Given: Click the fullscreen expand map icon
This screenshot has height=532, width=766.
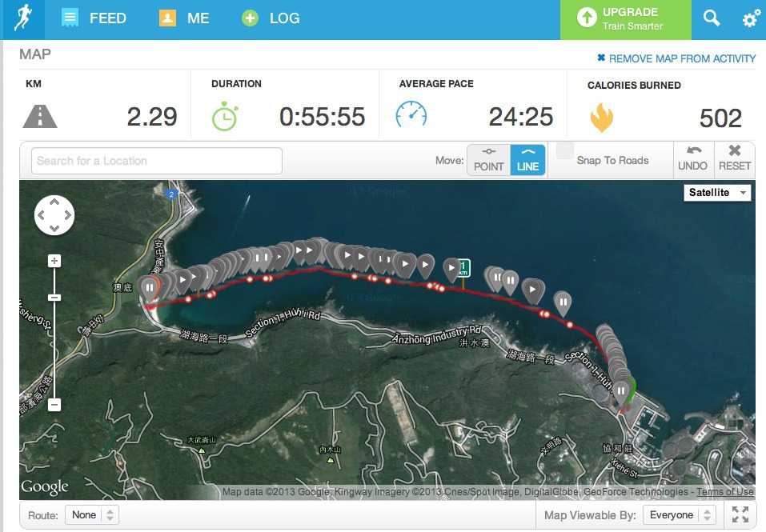Looking at the screenshot, I should 740,514.
